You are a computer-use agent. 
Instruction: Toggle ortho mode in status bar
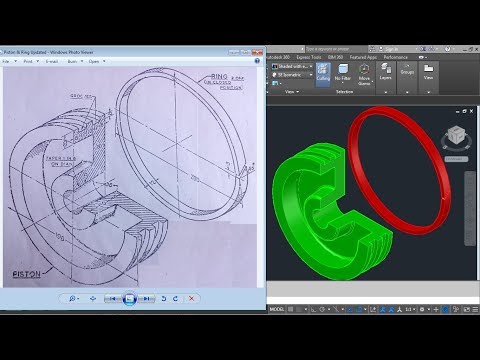click(x=313, y=309)
